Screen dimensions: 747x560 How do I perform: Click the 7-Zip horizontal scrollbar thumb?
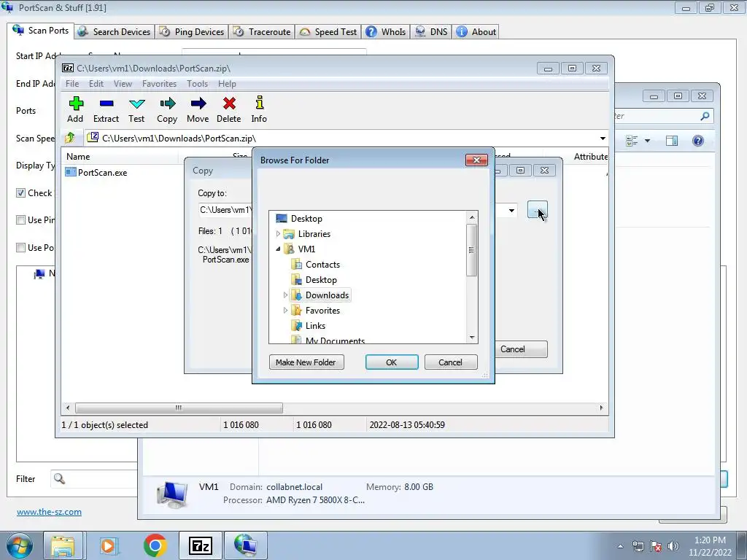[x=179, y=408]
